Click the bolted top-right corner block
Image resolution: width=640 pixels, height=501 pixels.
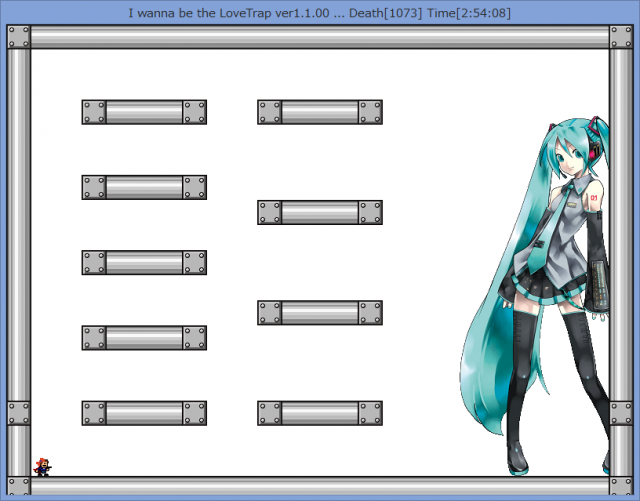(621, 37)
